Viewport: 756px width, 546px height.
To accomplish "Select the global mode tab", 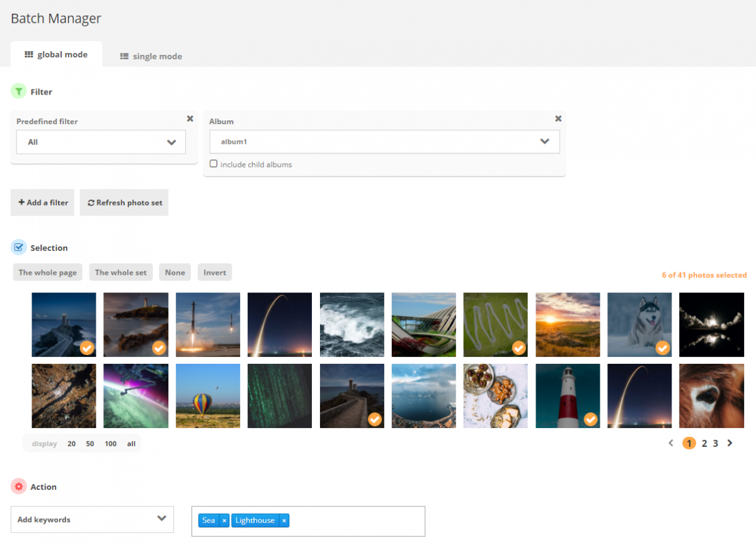I will coord(56,54).
